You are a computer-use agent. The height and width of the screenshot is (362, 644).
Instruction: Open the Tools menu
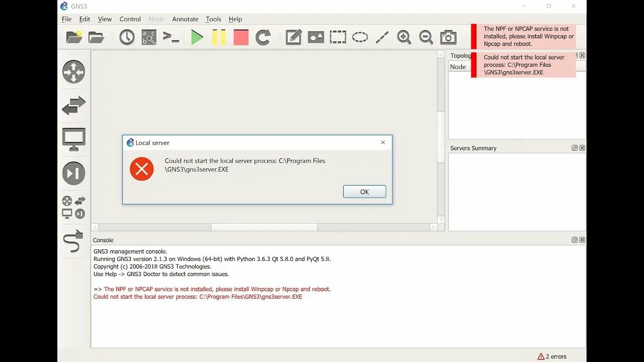[213, 19]
